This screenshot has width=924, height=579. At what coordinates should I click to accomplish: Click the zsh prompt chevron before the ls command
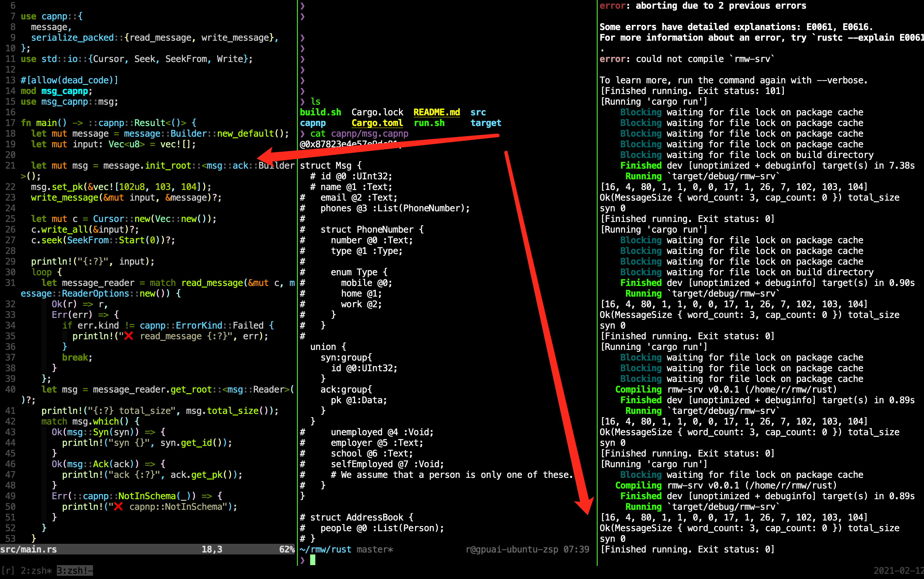click(x=303, y=101)
